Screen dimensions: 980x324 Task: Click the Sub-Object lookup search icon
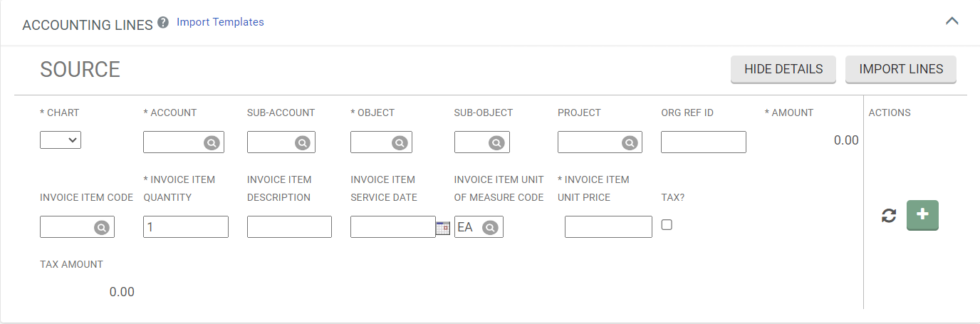tap(496, 142)
